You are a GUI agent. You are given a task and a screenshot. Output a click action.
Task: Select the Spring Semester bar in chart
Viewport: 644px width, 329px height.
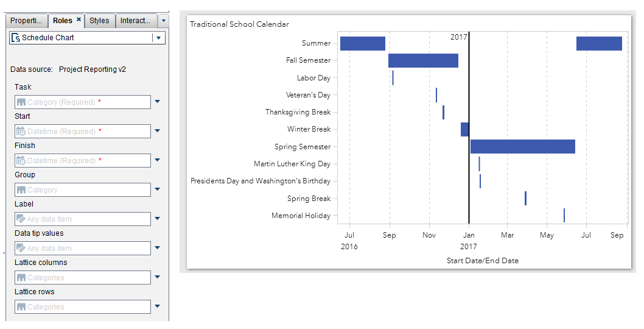click(522, 146)
